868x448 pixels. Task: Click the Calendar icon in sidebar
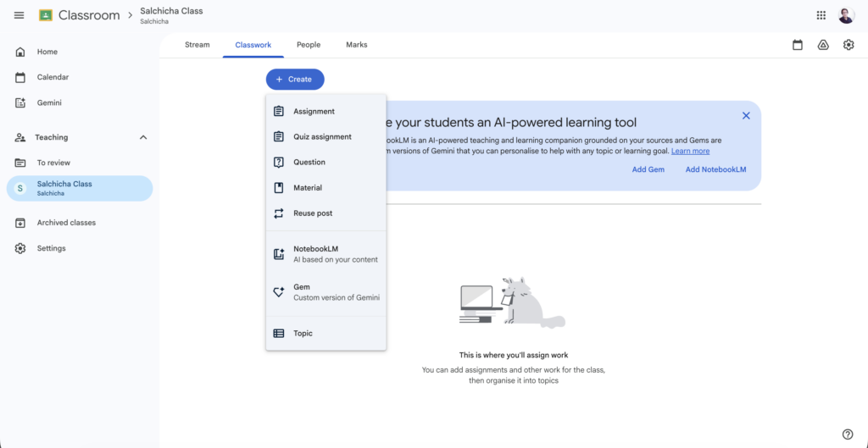(x=20, y=77)
